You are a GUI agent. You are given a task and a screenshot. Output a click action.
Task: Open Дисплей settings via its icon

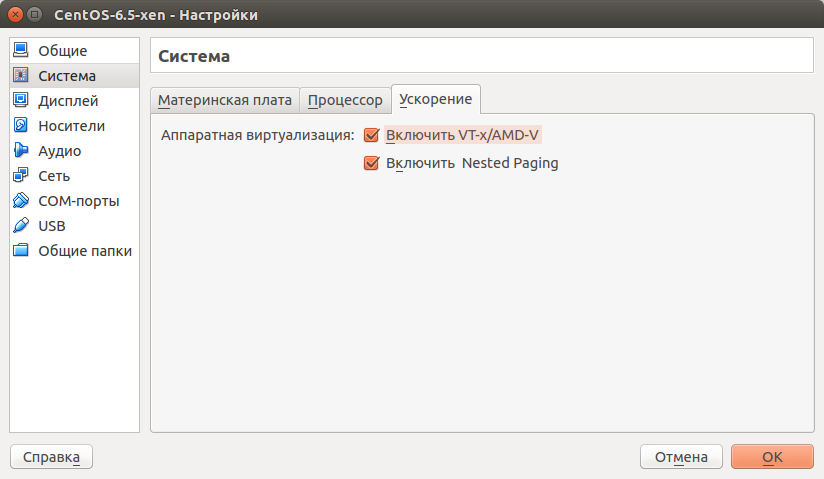click(x=21, y=100)
